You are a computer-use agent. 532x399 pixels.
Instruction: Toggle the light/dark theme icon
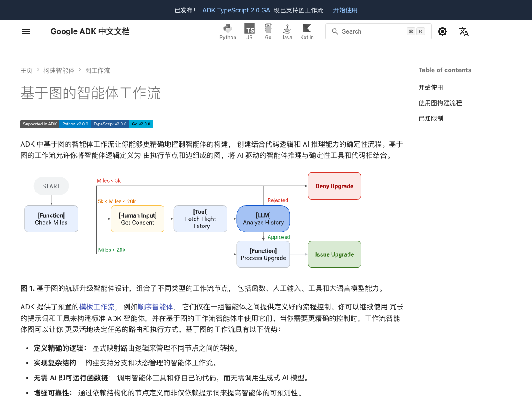point(442,31)
